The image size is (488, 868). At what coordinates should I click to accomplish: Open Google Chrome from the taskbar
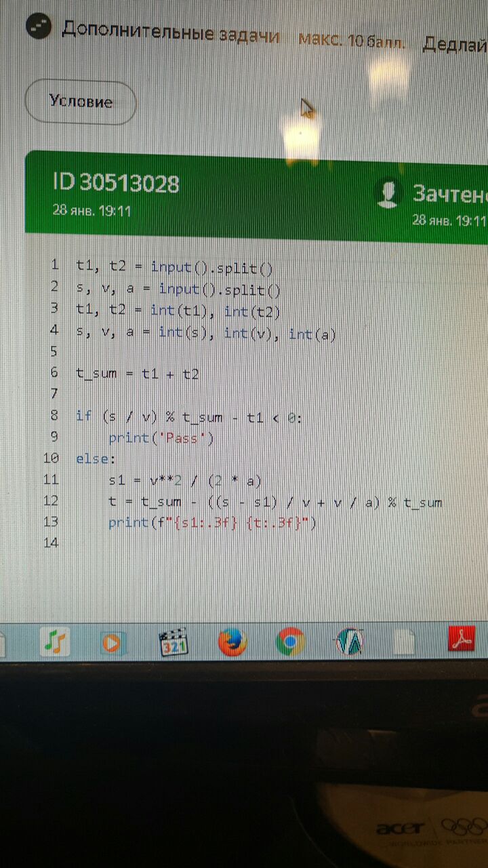click(x=290, y=642)
